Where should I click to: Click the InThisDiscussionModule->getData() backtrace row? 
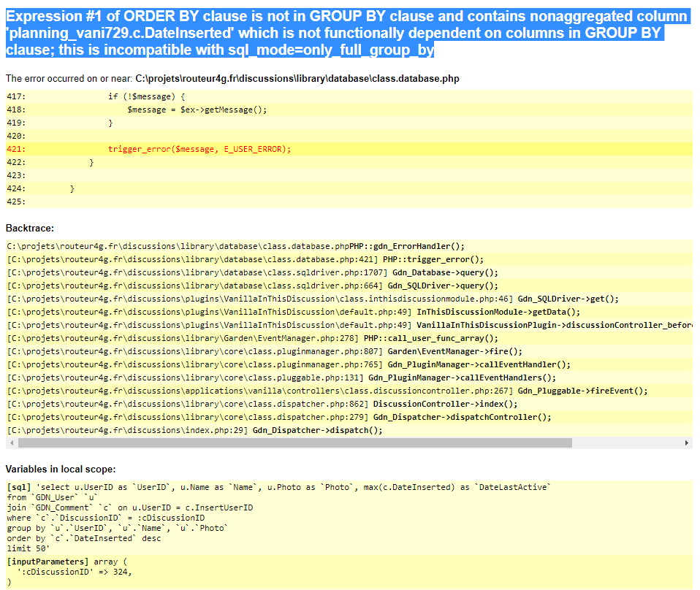pos(349,312)
